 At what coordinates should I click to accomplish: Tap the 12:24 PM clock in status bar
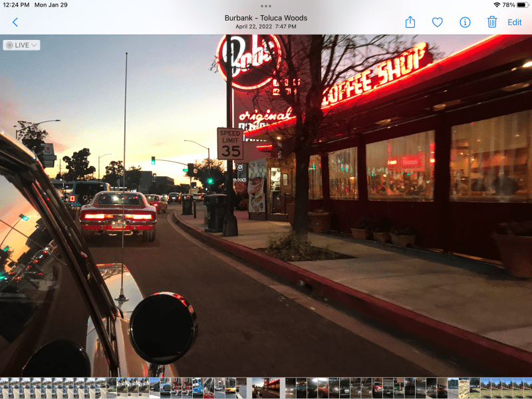[x=16, y=5]
